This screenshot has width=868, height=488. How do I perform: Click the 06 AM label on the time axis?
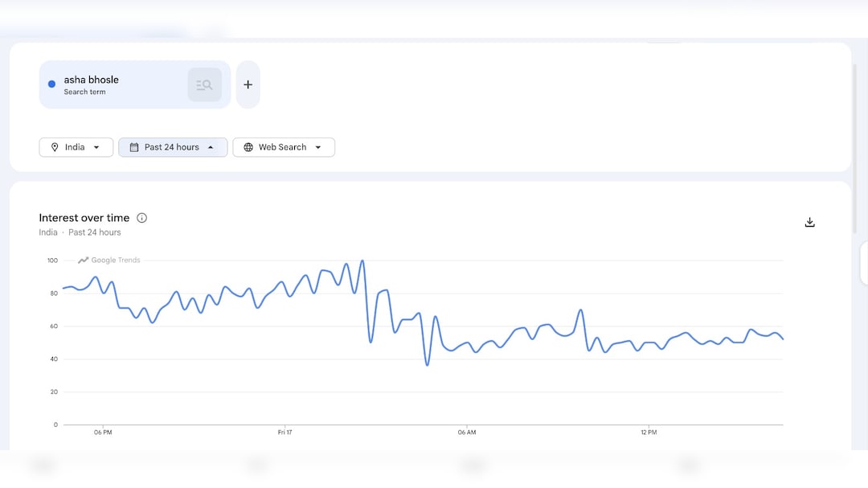467,433
